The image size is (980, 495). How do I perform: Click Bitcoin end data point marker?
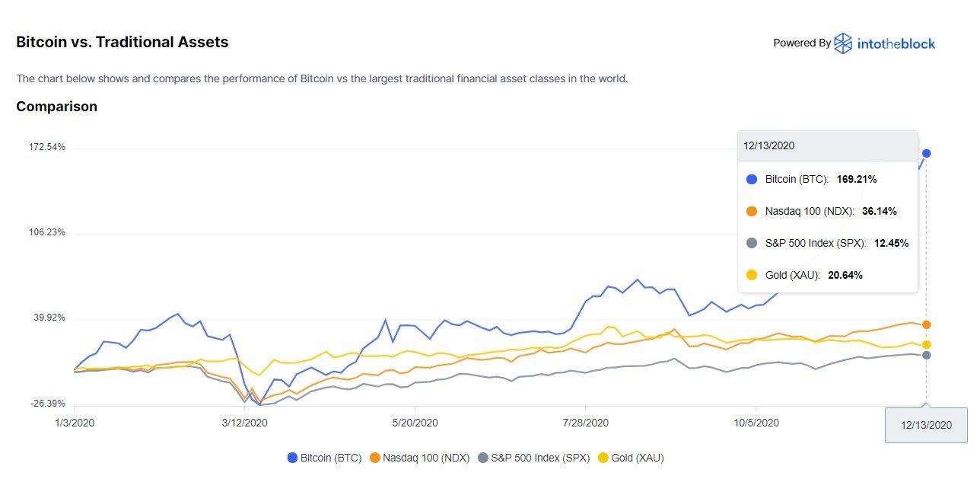(x=926, y=153)
